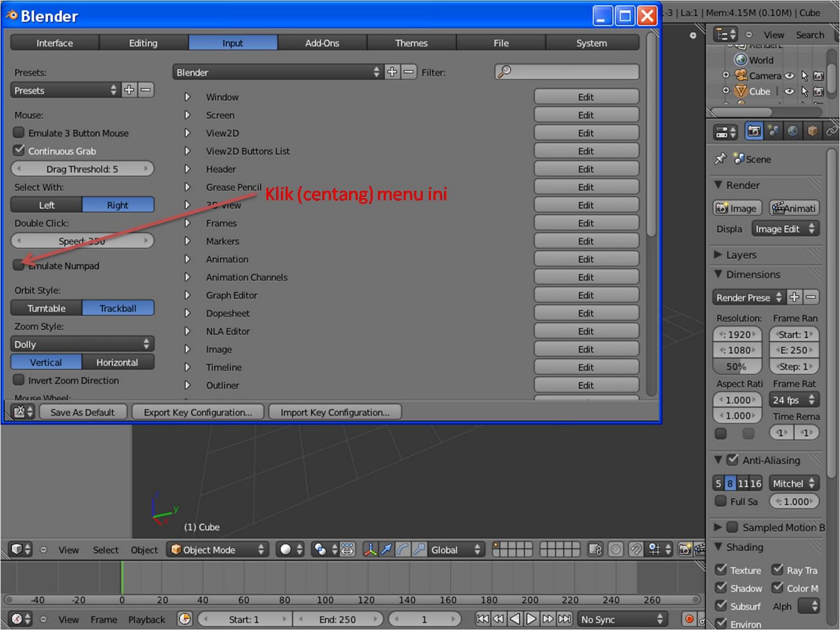The image size is (840, 630).
Task: Uncheck the Shadow shading option
Action: [721, 588]
